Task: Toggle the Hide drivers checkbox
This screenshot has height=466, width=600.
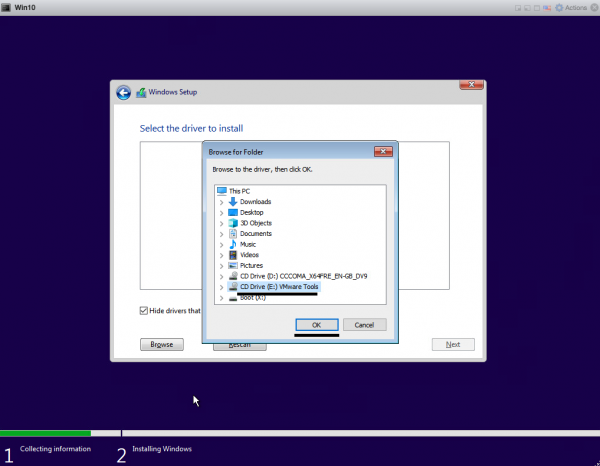Action: click(144, 311)
